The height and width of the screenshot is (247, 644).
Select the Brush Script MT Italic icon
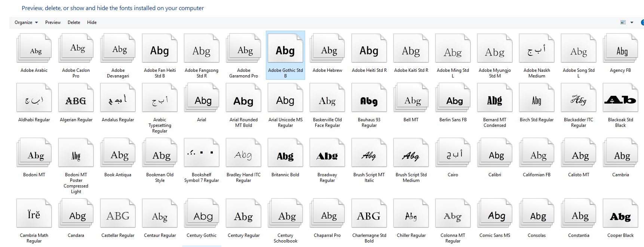(x=369, y=153)
